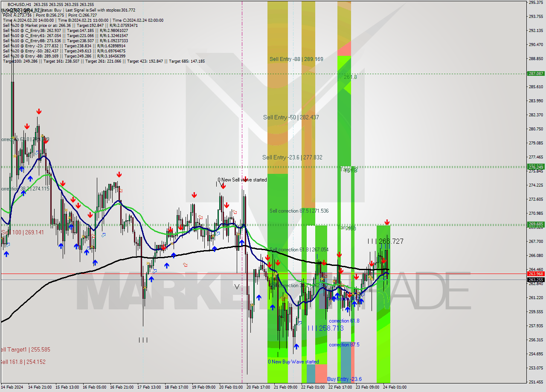The image size is (546, 392).
Task: Click the 282.370 price axis value
Action: pos(536,115)
